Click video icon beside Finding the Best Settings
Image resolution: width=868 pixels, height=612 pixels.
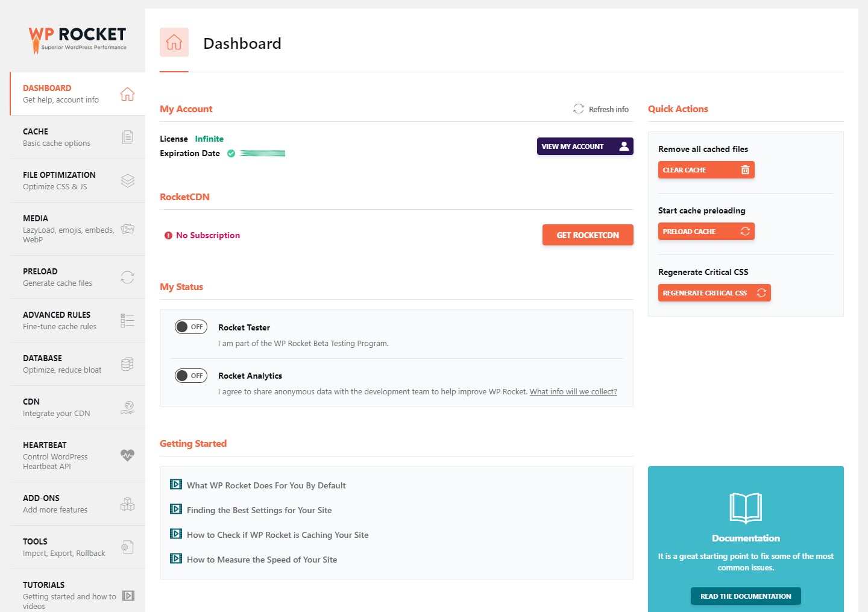[176, 509]
